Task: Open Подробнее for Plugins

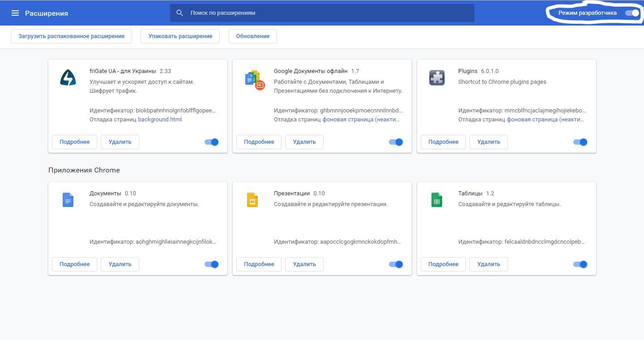Action: [444, 142]
